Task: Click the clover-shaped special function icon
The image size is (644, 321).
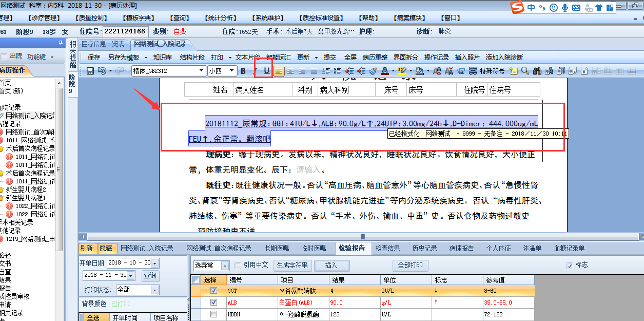Action: [473, 71]
